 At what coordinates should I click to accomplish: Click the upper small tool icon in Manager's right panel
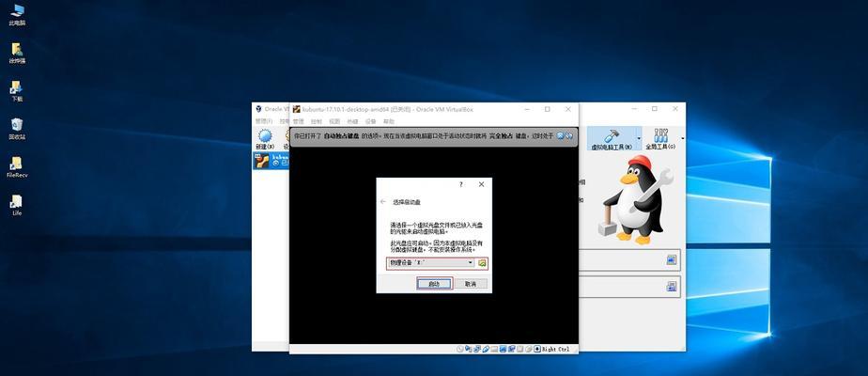(672, 259)
